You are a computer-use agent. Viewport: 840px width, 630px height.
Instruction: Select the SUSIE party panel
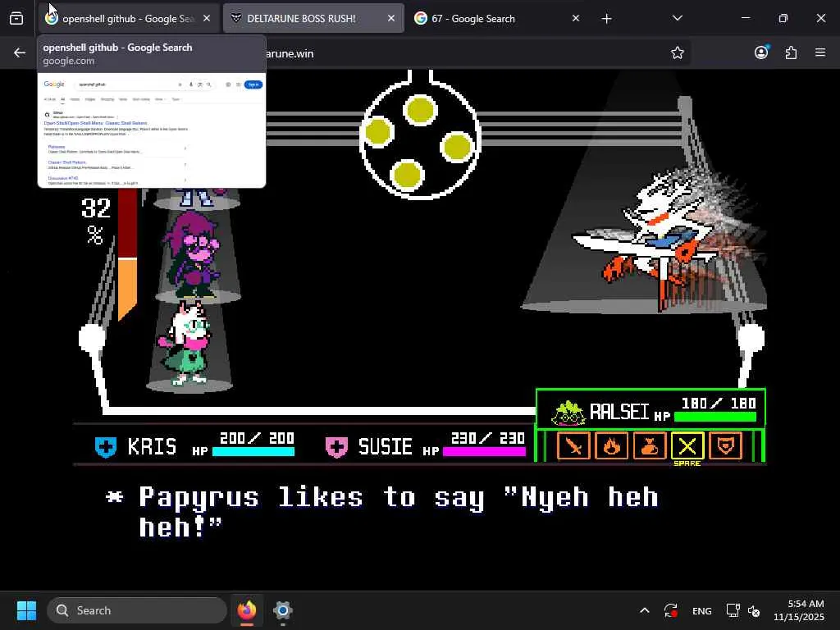click(426, 445)
